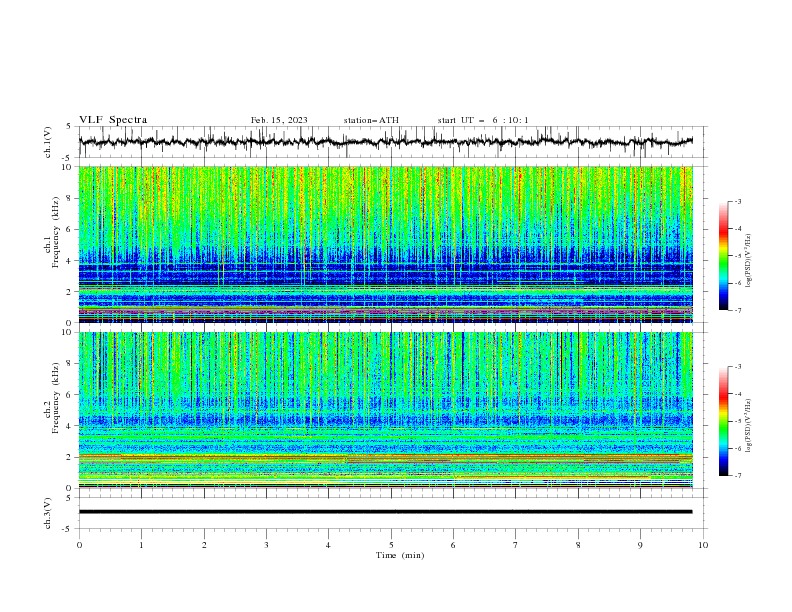Click the ch.2 PSD color bar
The height and width of the screenshot is (612, 792).
coord(723,421)
